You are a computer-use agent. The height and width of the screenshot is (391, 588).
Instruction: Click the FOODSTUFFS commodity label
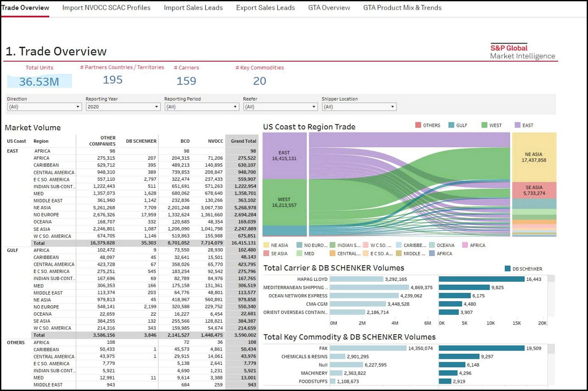click(x=313, y=381)
